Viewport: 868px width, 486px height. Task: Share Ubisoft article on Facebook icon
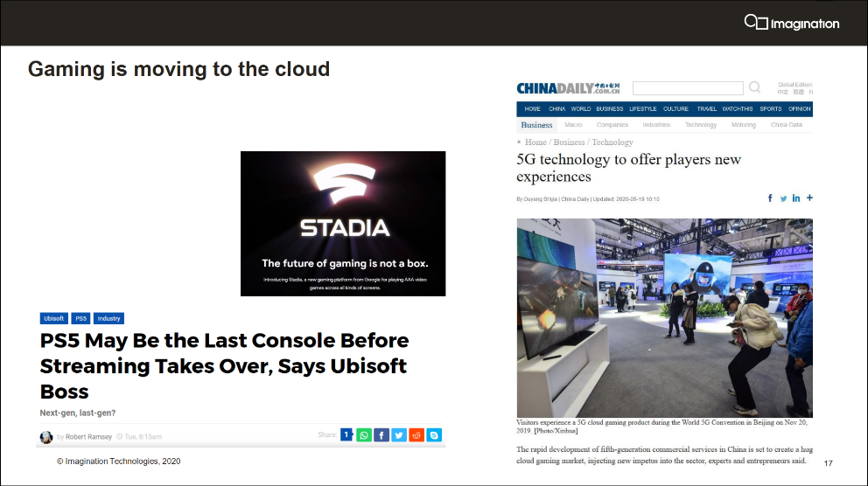[x=381, y=435]
